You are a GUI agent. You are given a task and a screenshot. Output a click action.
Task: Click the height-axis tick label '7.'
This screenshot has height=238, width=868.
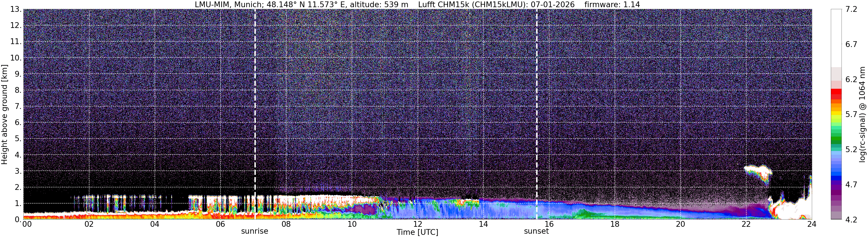(18, 106)
